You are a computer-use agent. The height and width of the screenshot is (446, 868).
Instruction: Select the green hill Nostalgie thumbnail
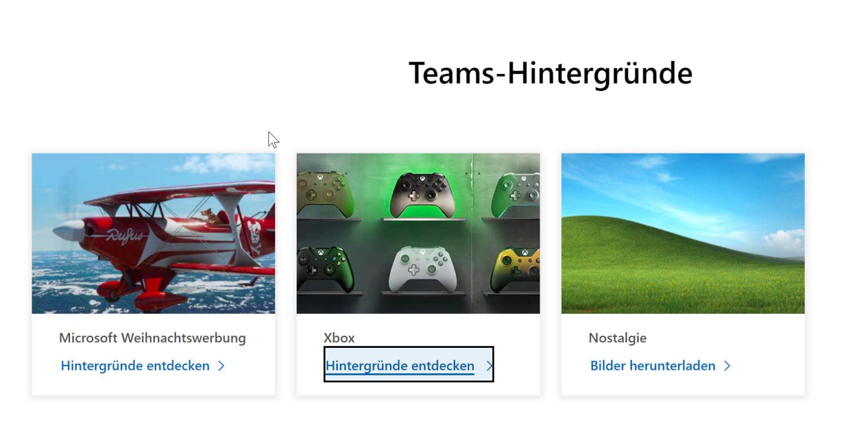point(683,233)
